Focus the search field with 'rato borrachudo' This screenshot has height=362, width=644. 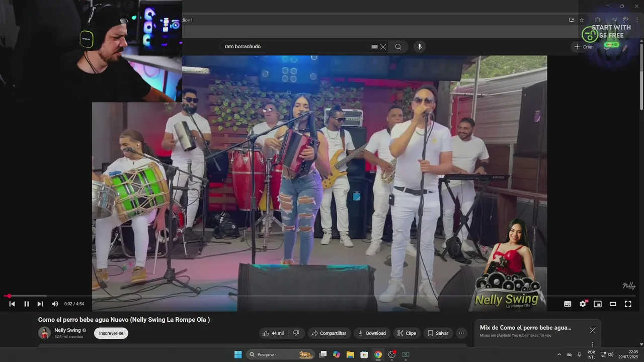point(296,47)
